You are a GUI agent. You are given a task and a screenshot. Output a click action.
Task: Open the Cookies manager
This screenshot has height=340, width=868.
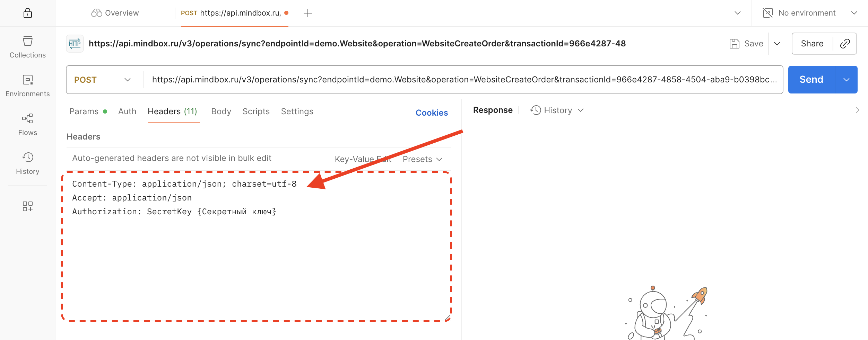point(432,113)
